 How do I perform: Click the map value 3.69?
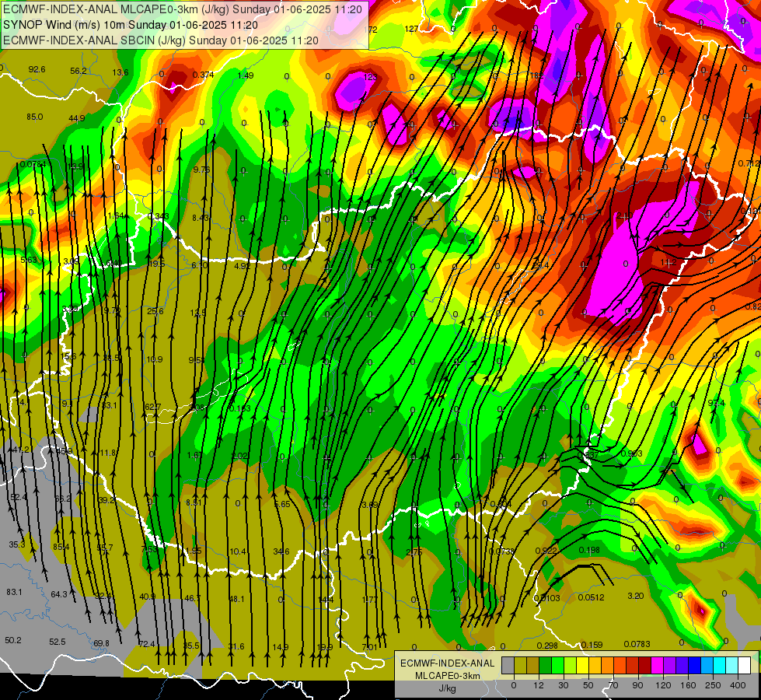[x=370, y=506]
